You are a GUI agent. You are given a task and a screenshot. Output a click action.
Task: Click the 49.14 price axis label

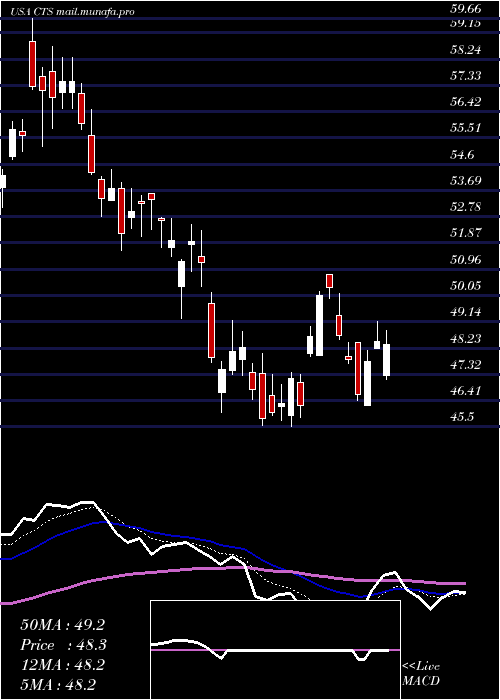(466, 312)
